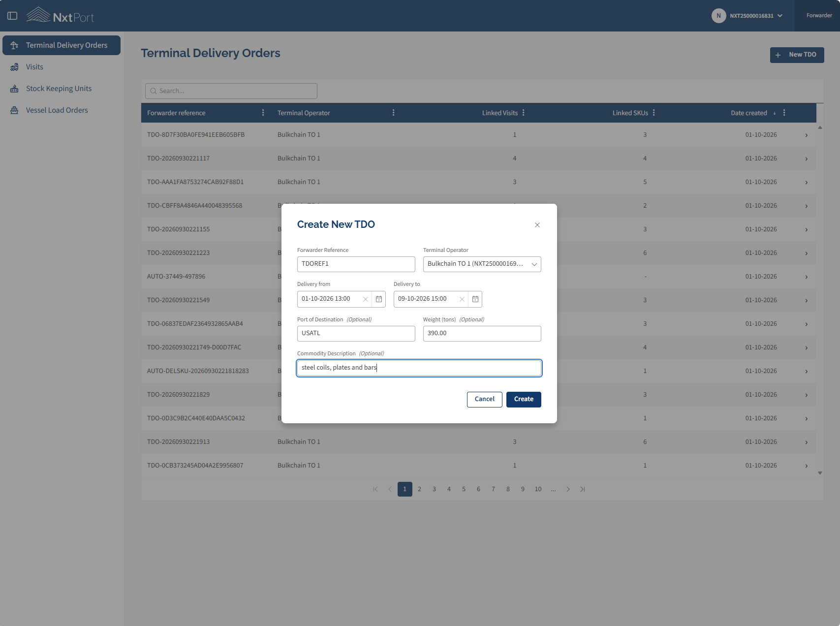Click the Create button
The height and width of the screenshot is (626, 840).
524,400
